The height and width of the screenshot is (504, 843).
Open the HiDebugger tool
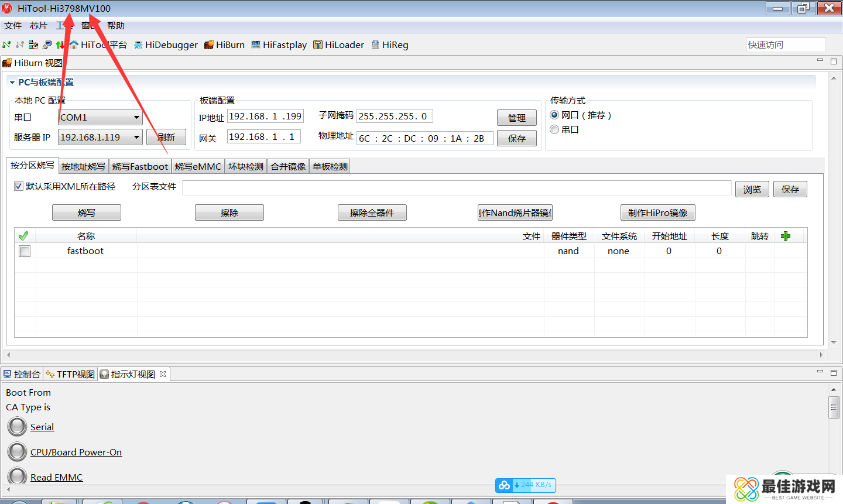tap(166, 45)
